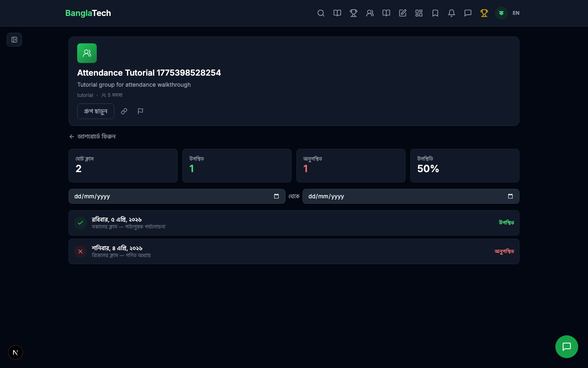Click the BanglaTech logo
This screenshot has height=368, width=588.
click(x=88, y=13)
